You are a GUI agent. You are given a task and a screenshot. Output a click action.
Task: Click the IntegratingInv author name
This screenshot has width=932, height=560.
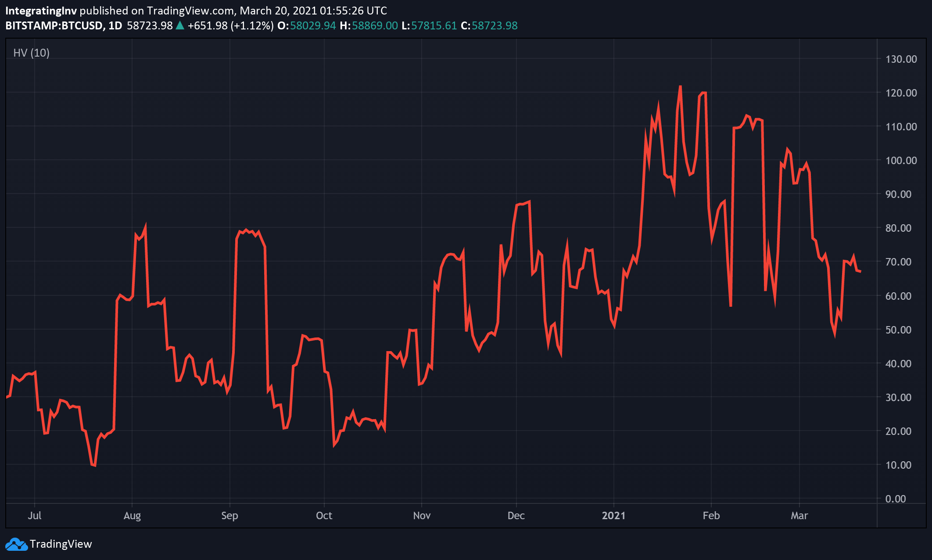(41, 11)
